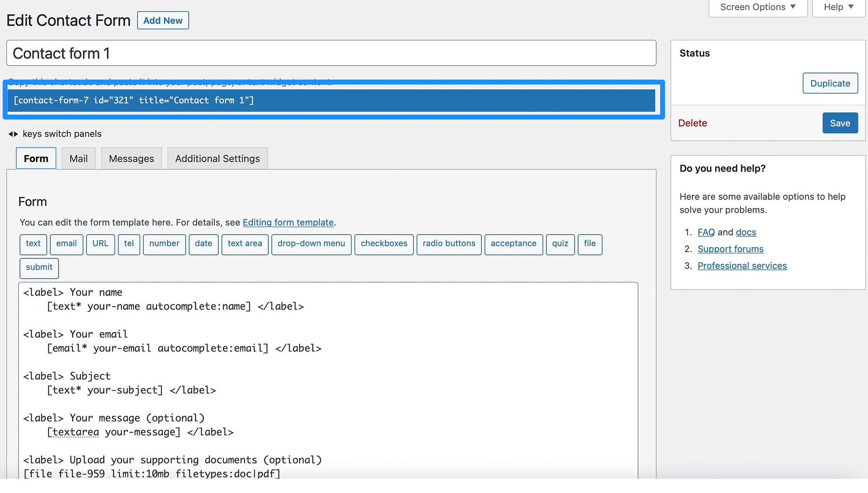This screenshot has width=868, height=493.
Task: Open the Additional Settings panel
Action: pos(217,158)
